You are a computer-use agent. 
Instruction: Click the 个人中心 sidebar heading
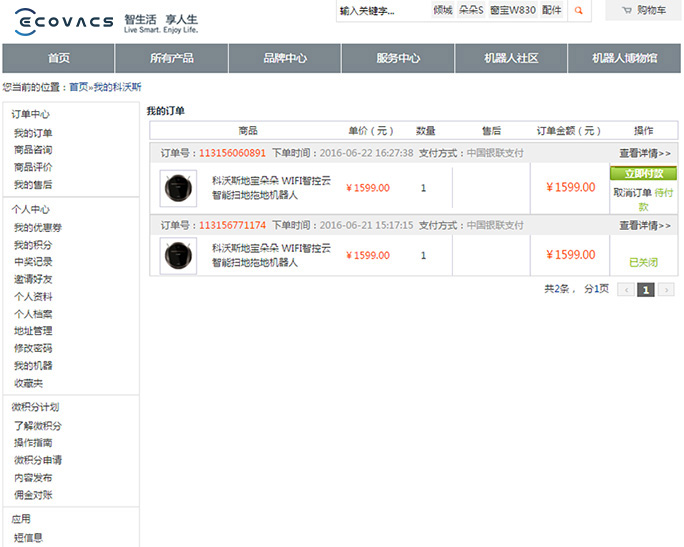click(x=31, y=209)
